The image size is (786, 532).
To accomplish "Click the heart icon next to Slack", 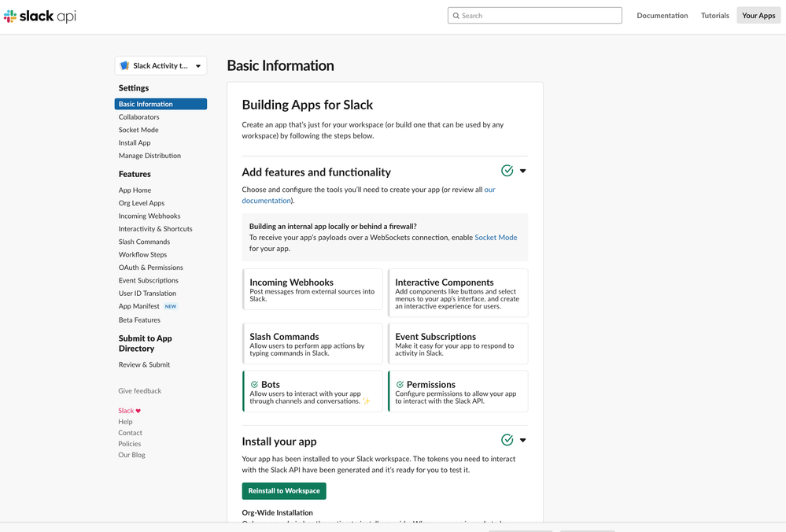I will click(138, 411).
